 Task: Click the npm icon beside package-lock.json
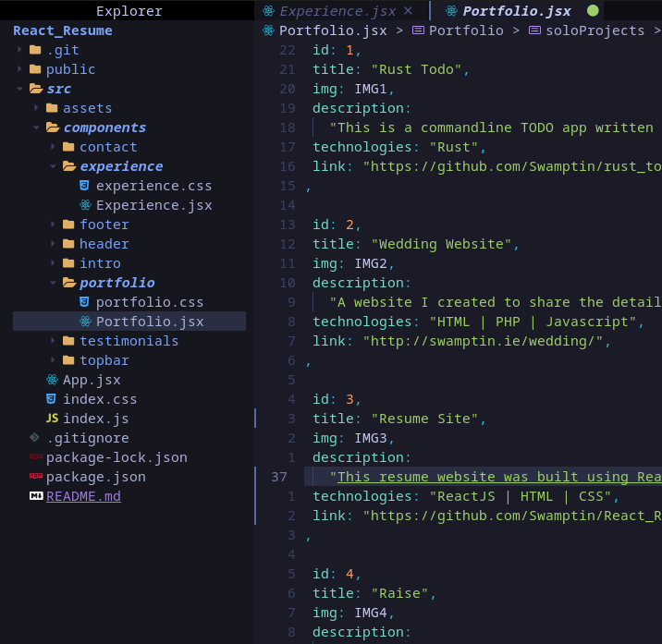click(x=35, y=457)
